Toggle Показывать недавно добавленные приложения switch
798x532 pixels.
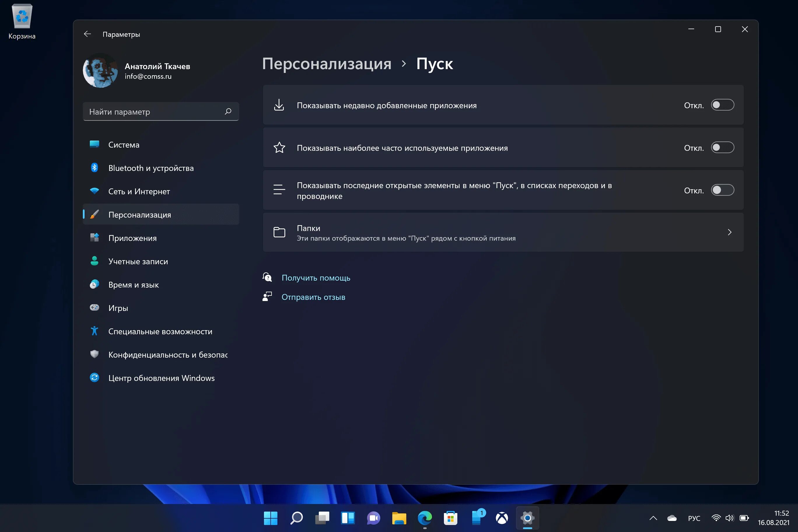coord(723,105)
